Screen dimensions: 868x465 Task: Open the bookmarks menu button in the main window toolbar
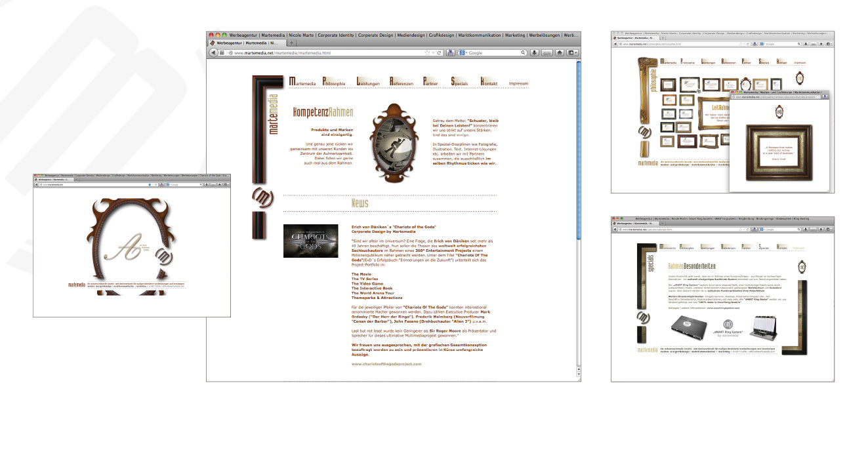[573, 52]
